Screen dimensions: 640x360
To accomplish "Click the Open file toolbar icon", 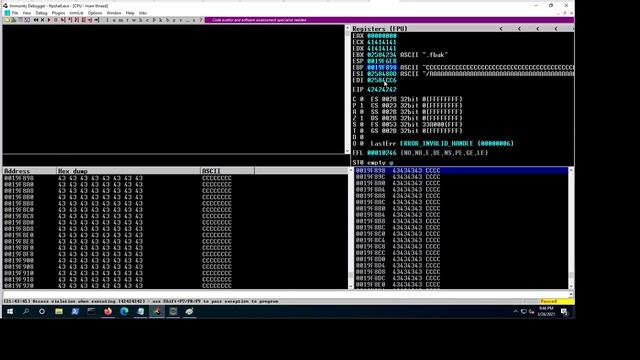I will pyautogui.click(x=7, y=20).
